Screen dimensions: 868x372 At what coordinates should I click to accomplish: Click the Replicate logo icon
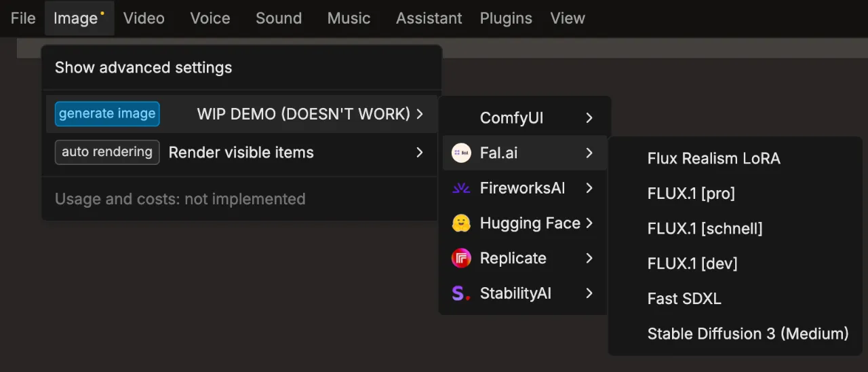pos(461,258)
